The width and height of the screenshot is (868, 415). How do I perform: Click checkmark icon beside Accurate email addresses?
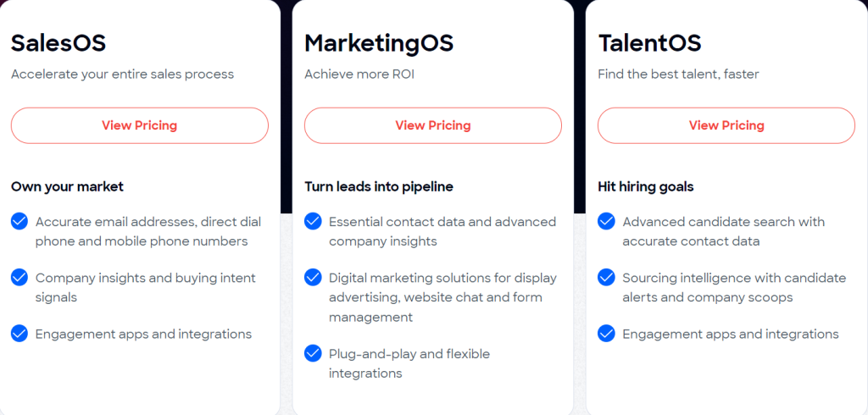click(19, 221)
